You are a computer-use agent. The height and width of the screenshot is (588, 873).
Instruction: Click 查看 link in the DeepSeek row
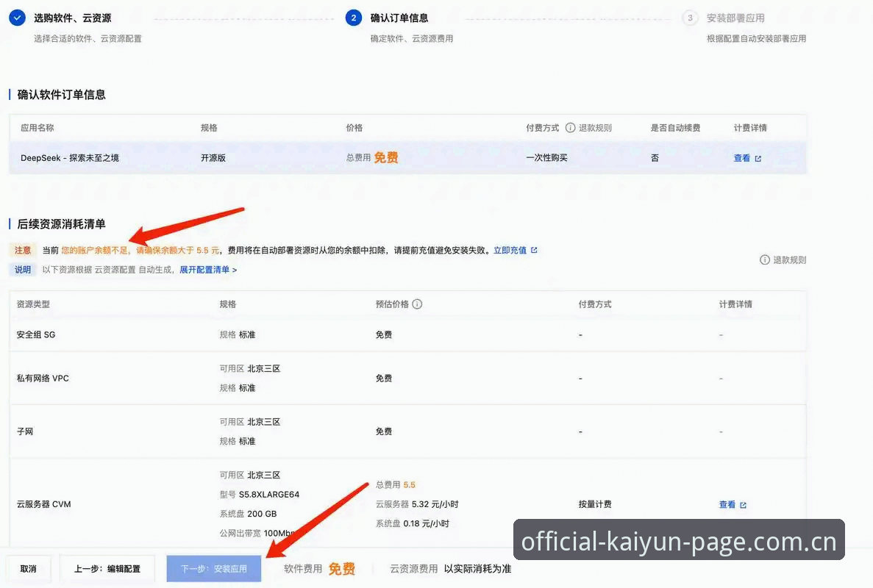pos(741,158)
